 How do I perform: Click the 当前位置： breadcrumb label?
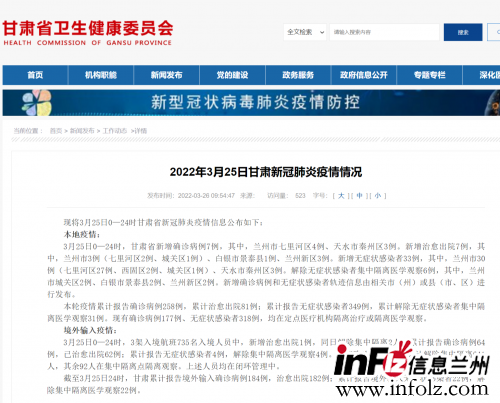(28, 131)
